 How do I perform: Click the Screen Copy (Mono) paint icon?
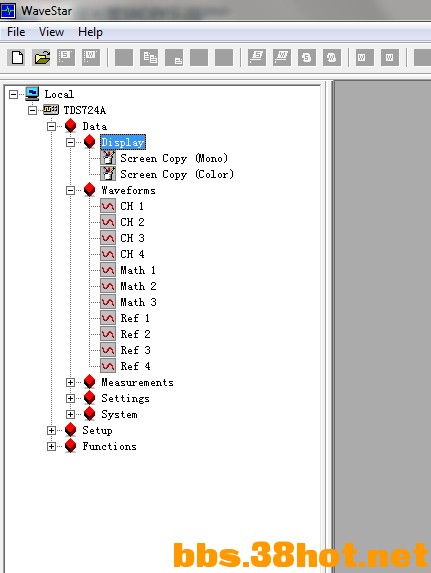[x=108, y=158]
